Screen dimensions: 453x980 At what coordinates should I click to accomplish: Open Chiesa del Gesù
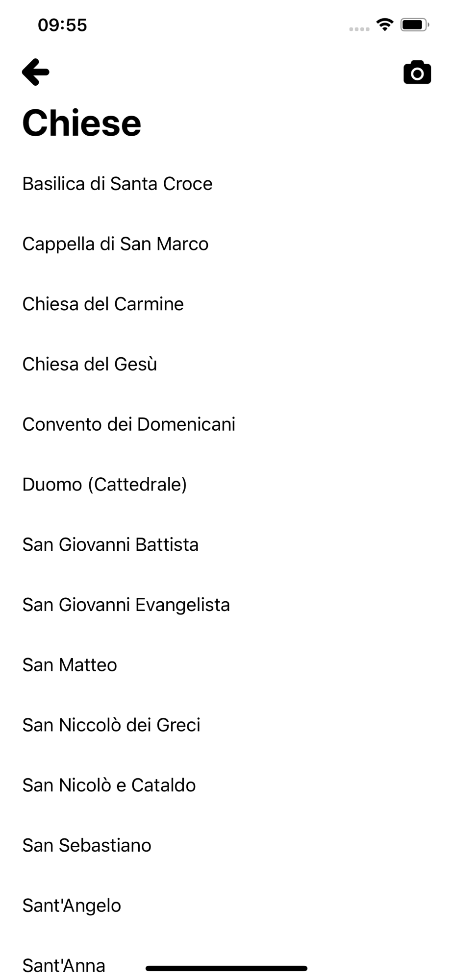click(x=90, y=364)
